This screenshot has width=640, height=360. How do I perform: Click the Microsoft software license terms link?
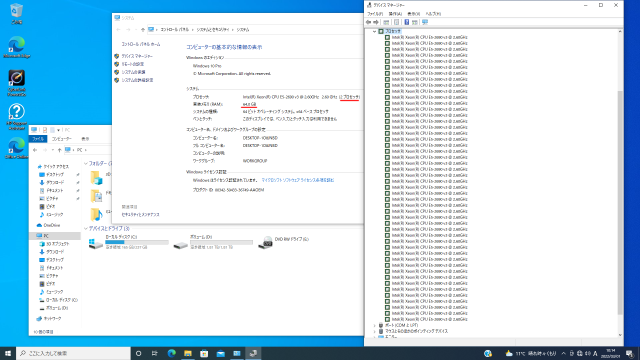point(298,180)
